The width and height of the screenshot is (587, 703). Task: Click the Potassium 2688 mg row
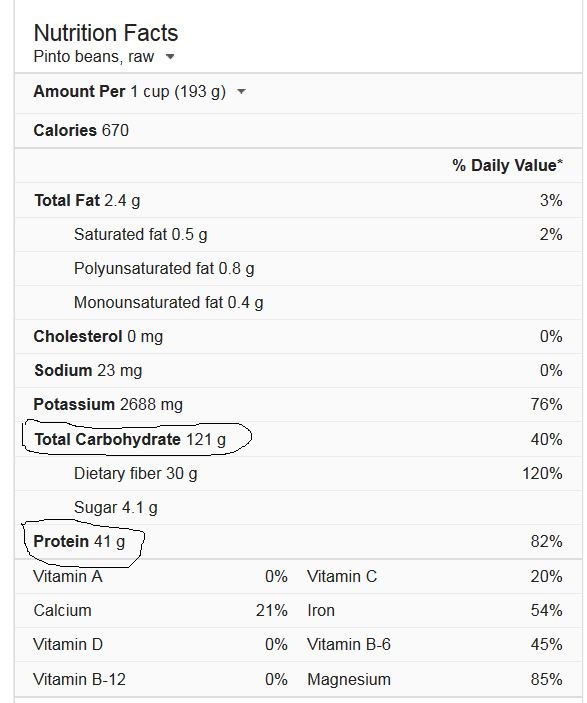click(x=298, y=404)
